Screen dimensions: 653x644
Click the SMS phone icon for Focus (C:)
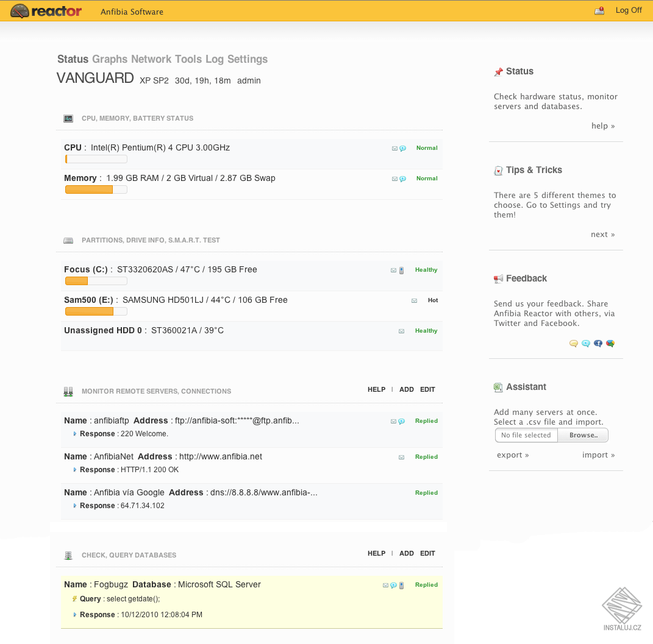401,271
